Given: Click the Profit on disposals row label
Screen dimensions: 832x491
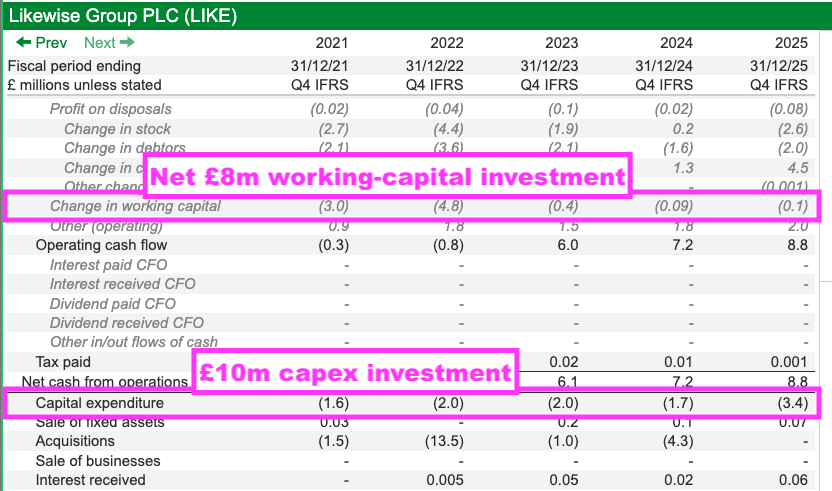Looking at the screenshot, I should coord(110,109).
